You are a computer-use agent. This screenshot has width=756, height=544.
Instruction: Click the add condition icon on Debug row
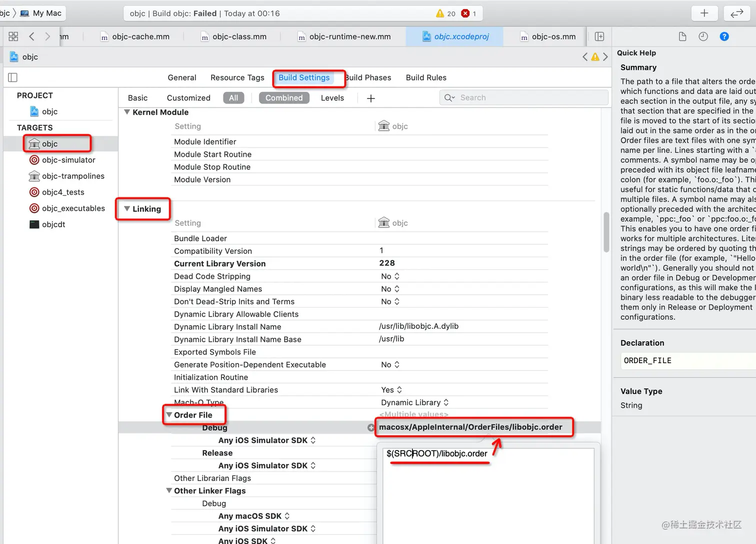(370, 428)
